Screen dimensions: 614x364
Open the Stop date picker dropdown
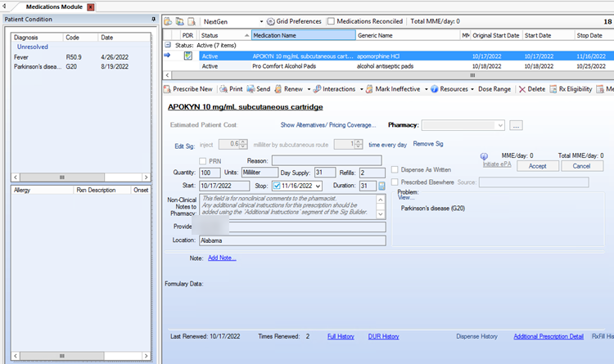tap(318, 186)
